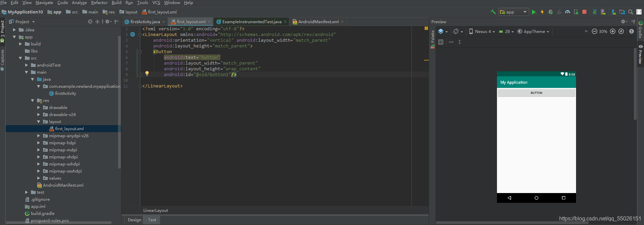The image size is (644, 225).
Task: Expand the androidTest folder
Action: 27,65
